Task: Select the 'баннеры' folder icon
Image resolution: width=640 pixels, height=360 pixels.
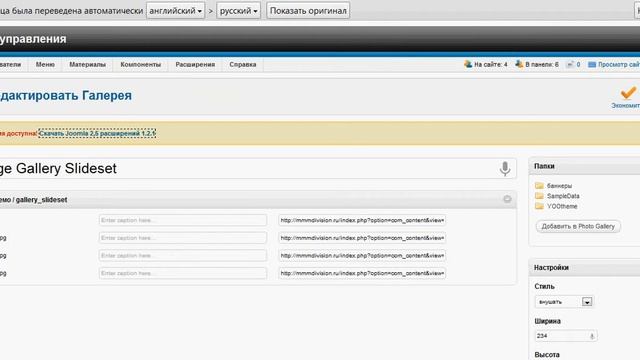Action: [539, 185]
